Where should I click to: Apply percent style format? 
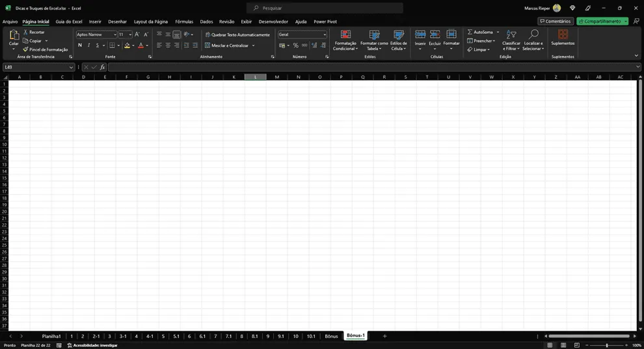(x=296, y=46)
